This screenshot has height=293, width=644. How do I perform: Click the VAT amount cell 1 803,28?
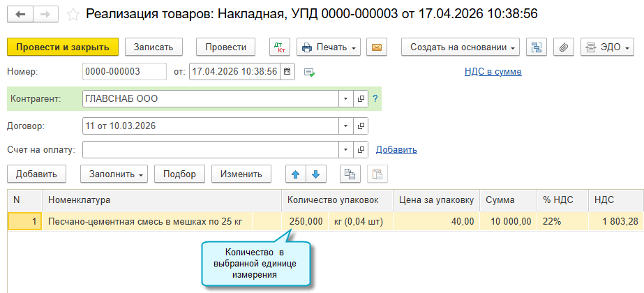pos(616,222)
